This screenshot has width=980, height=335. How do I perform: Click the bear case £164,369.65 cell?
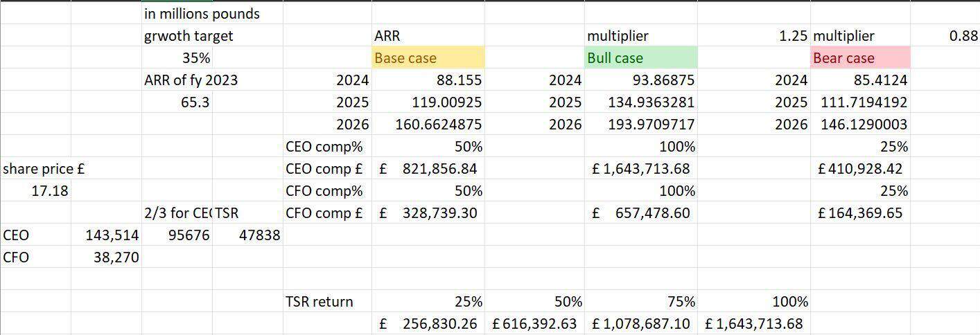click(860, 213)
